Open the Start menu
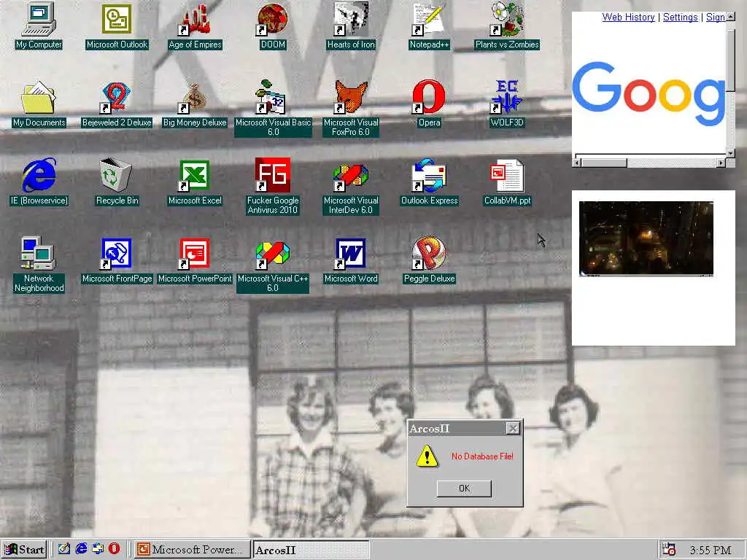Image resolution: width=747 pixels, height=560 pixels. pyautogui.click(x=24, y=550)
